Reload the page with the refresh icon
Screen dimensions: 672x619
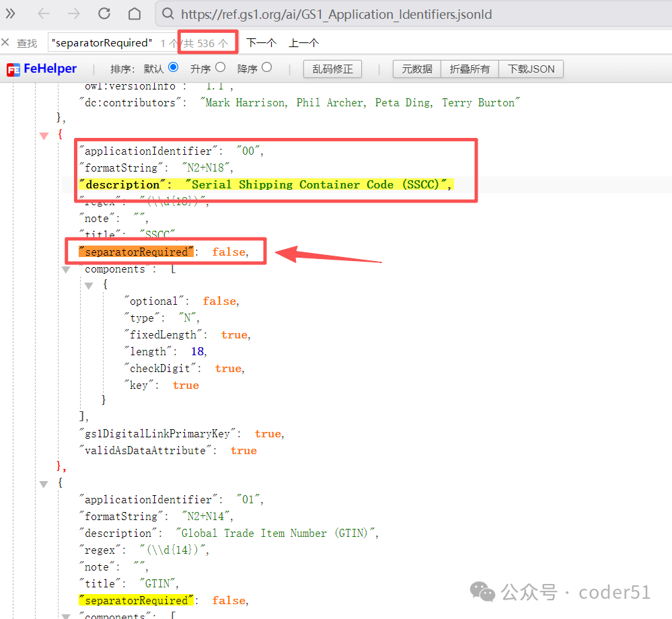click(x=104, y=13)
